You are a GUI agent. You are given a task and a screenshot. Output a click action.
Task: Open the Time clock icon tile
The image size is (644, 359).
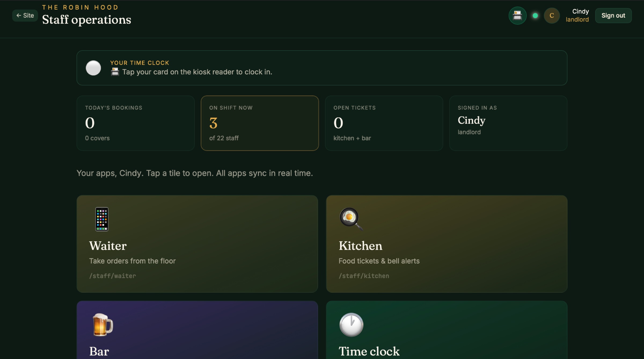coord(351,324)
